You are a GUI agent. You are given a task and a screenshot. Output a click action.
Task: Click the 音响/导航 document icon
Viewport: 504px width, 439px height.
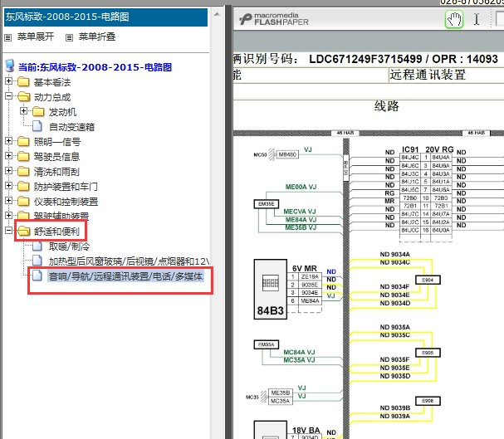(x=37, y=276)
